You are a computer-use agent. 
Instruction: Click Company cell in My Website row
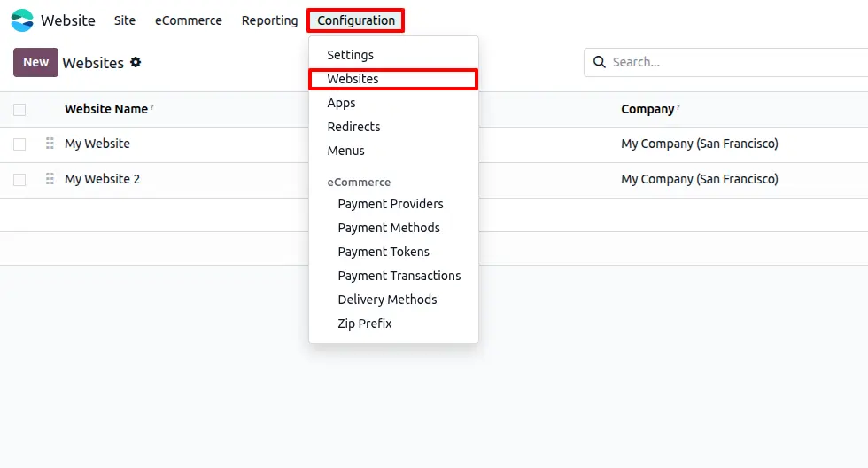click(700, 144)
